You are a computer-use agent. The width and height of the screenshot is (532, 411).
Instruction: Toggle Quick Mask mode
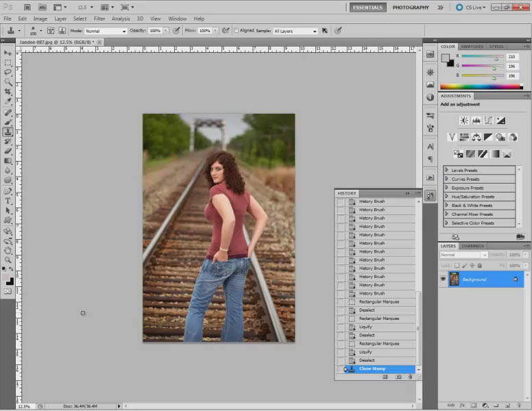click(8, 291)
